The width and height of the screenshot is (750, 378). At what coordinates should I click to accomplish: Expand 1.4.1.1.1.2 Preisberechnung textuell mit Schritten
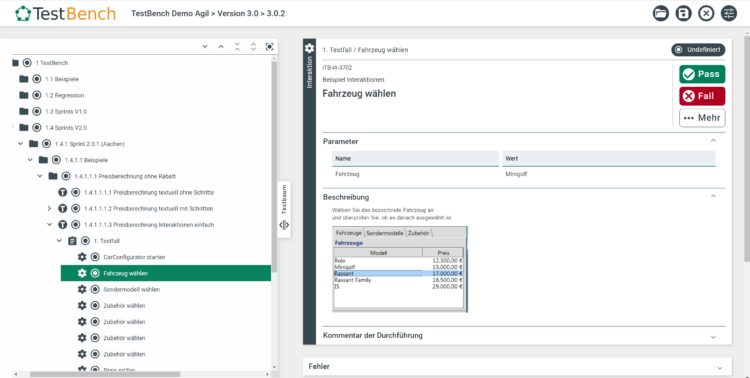click(49, 209)
